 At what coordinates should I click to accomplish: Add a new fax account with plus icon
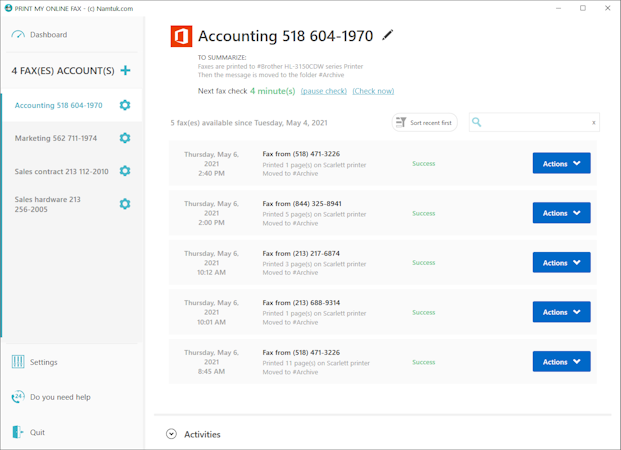126,71
